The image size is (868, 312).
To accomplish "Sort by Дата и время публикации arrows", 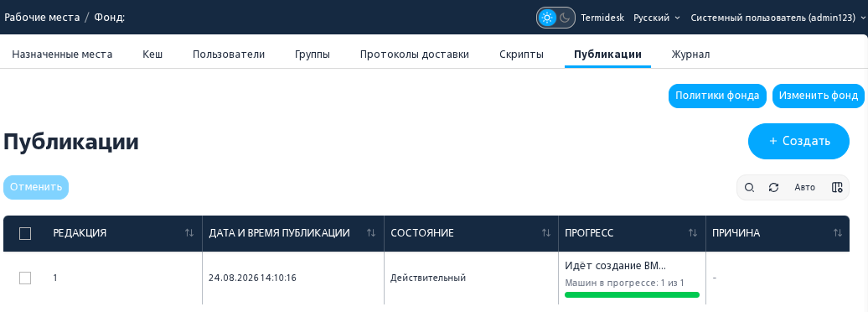I will [371, 233].
